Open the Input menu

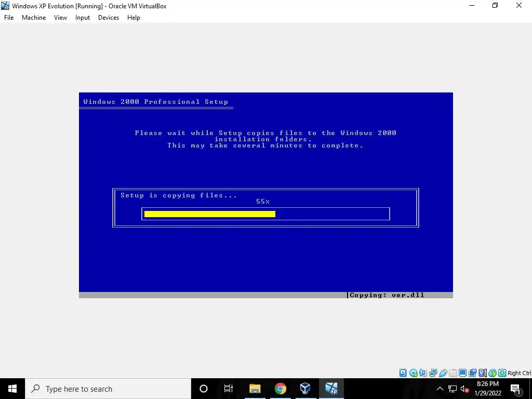click(83, 18)
